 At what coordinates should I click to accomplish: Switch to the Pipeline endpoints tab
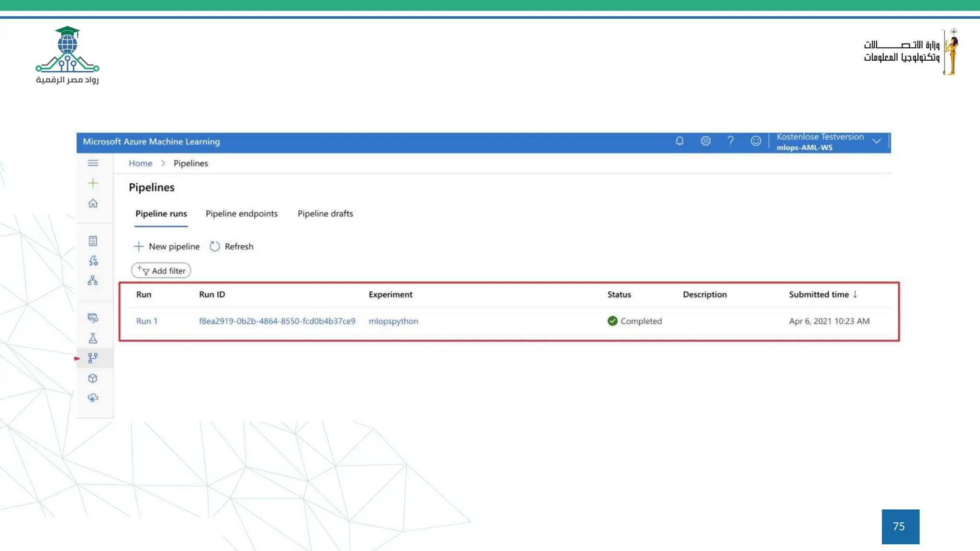[x=242, y=214]
